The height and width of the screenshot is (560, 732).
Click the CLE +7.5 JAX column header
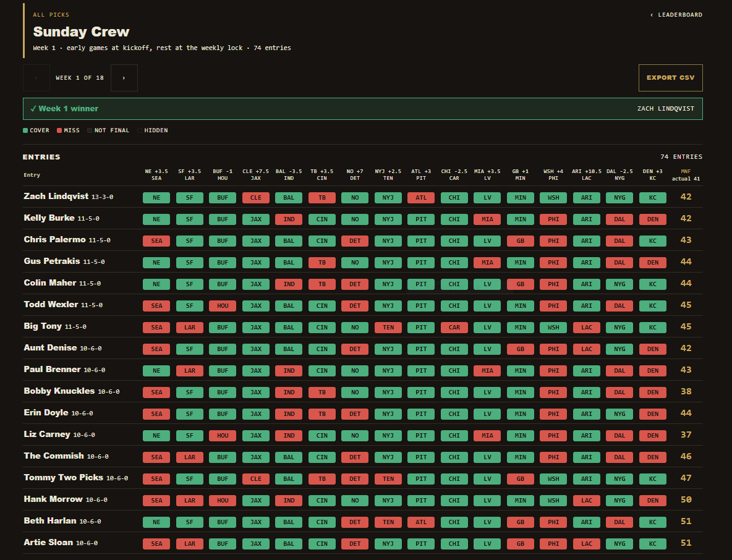tap(256, 174)
